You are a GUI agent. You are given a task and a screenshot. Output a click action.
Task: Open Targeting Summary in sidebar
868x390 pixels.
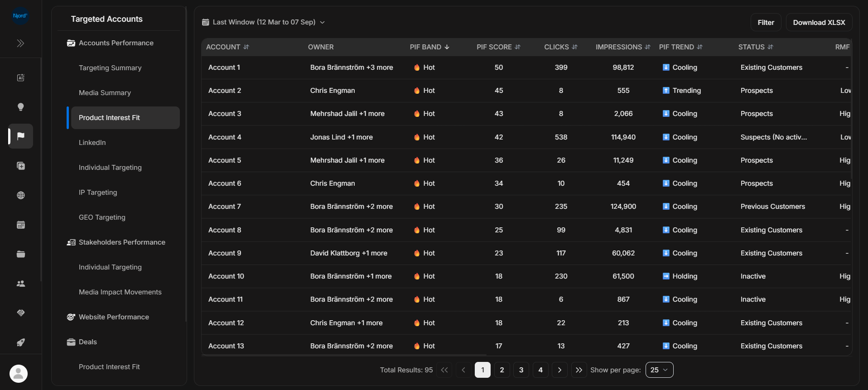(x=110, y=68)
